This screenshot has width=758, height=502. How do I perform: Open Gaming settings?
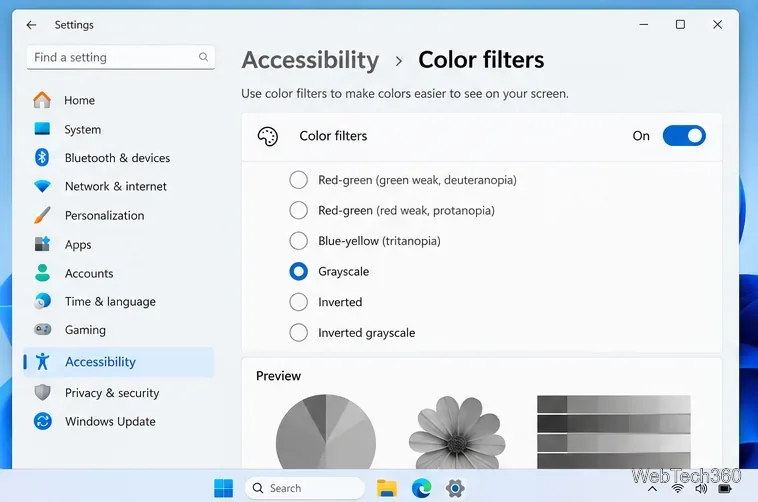119,330
